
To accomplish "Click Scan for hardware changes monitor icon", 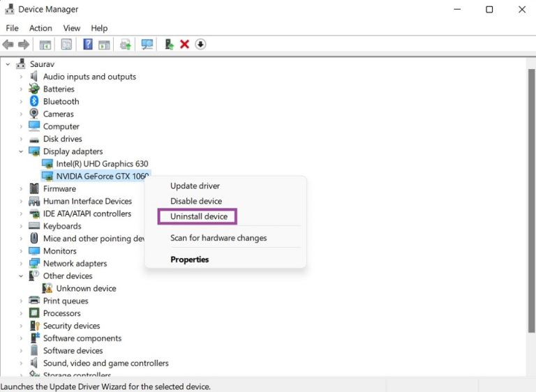I will pos(147,45).
